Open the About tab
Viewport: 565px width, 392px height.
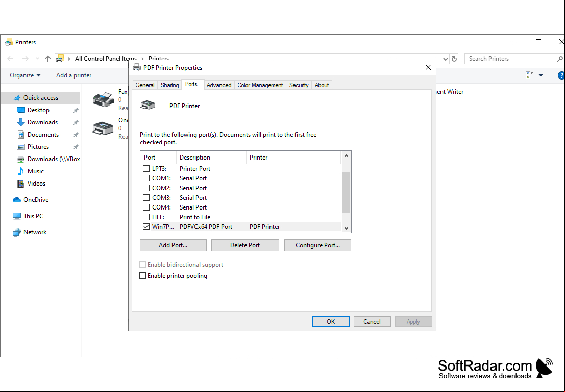[322, 85]
